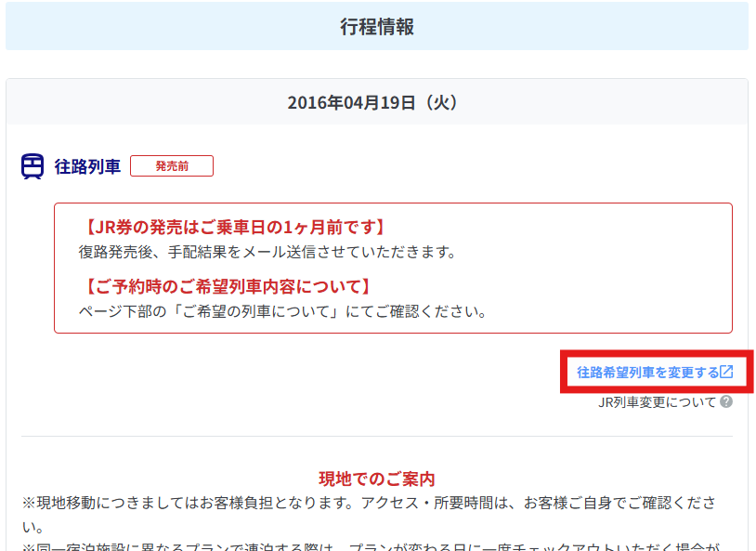Click the 現地でのご案内 heading
Image resolution: width=756 pixels, height=551 pixels.
point(377,479)
